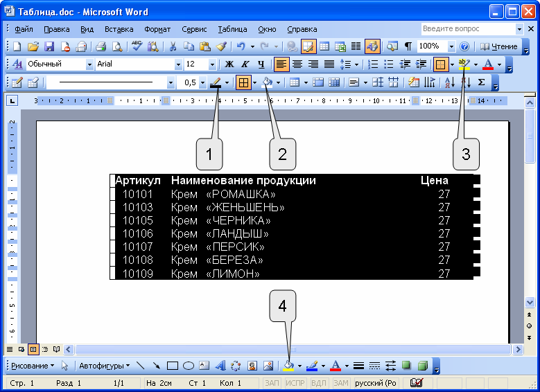The image size is (540, 392).
Task: Click the yellow highlight color button
Action: tap(464, 64)
